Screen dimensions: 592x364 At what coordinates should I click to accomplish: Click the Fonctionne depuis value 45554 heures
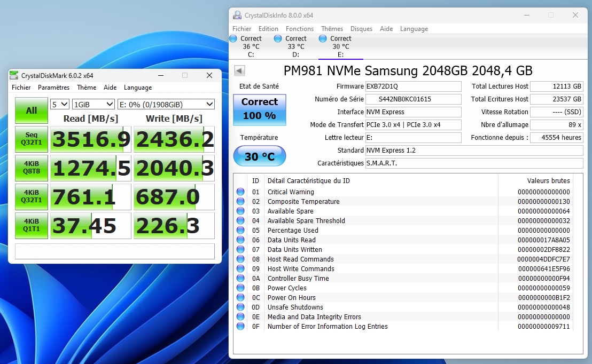click(557, 138)
